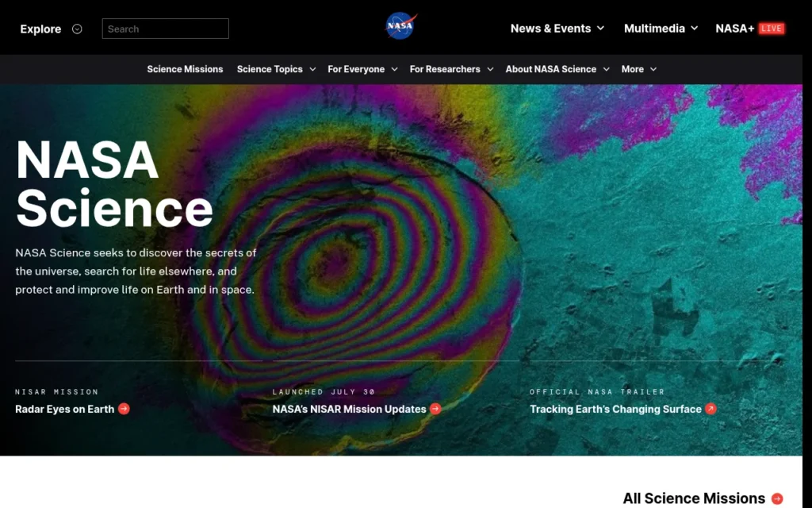Click red arrow beside All Science Missions
Screen dimensions: 812x508
tap(777, 498)
